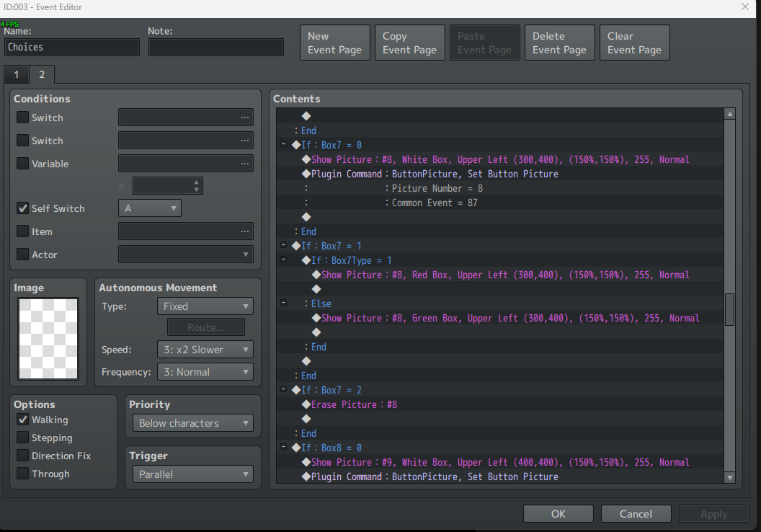Image resolution: width=761 pixels, height=532 pixels.
Task: Create a New Event Page
Action: 335,43
